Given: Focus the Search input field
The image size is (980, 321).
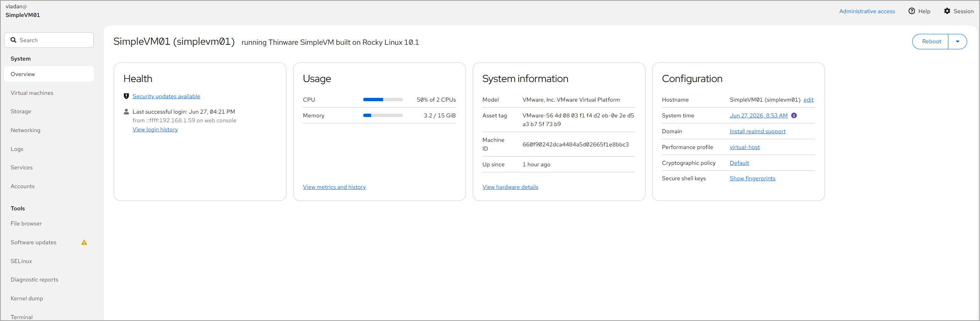Looking at the screenshot, I should tap(49, 40).
